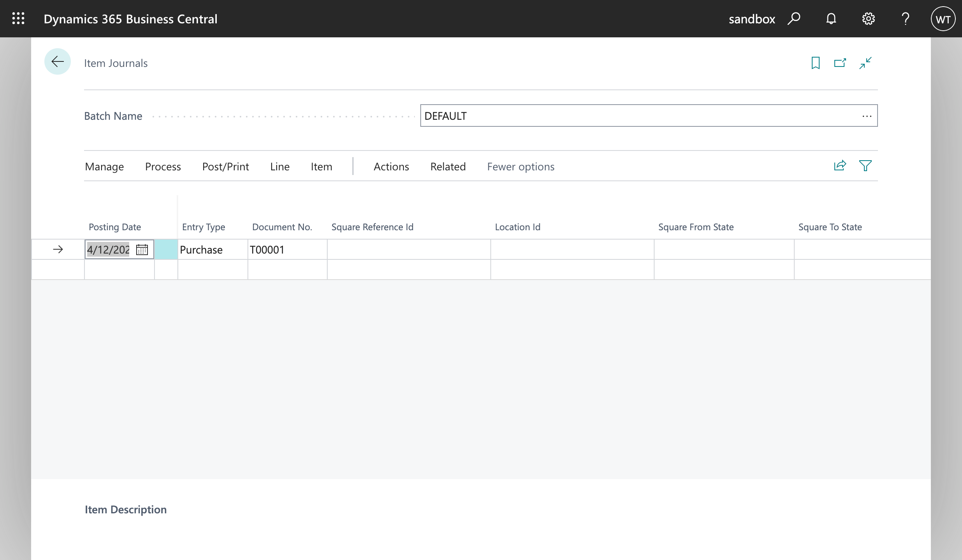962x560 pixels.
Task: Open page in new window icon
Action: click(840, 63)
